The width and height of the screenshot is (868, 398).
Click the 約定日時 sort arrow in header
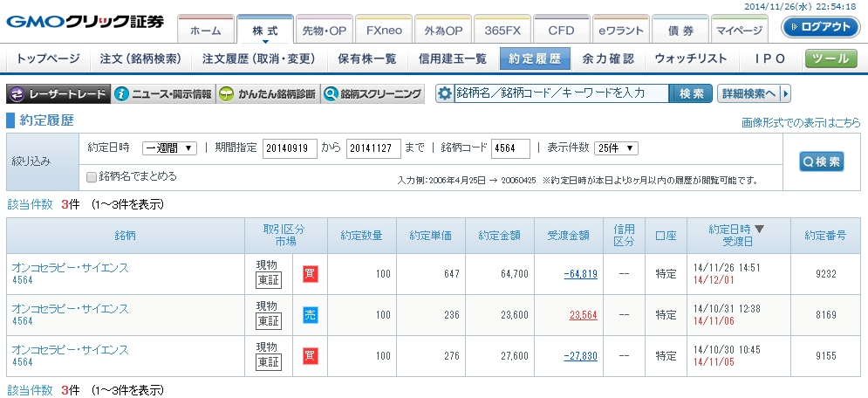click(759, 230)
